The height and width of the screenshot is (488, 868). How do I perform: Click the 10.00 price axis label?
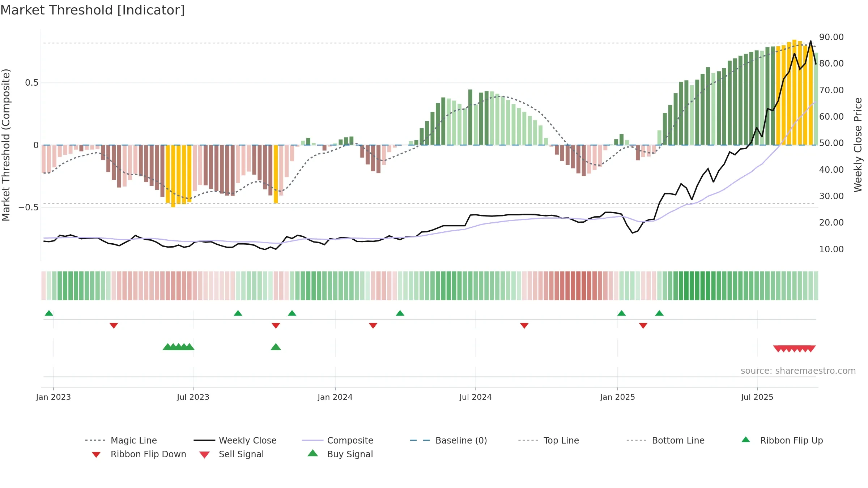pyautogui.click(x=831, y=249)
